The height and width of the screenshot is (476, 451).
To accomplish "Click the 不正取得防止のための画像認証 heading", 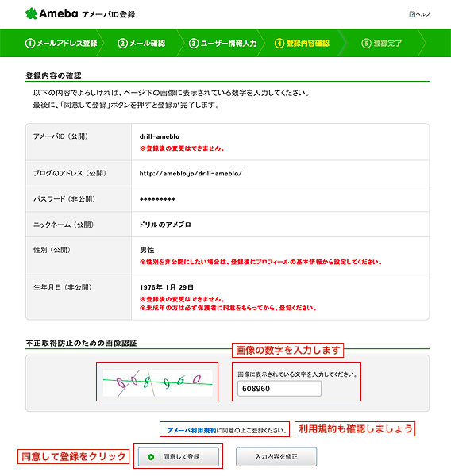I will coord(81,343).
